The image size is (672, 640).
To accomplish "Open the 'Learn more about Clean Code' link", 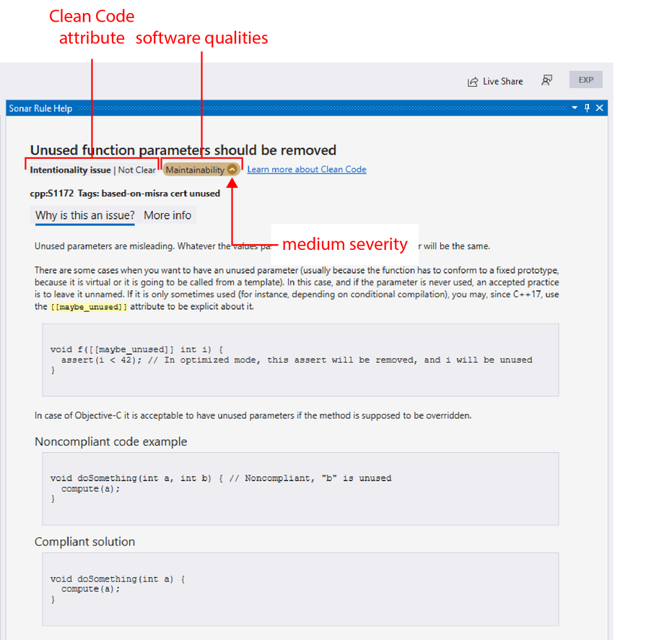I will tap(307, 169).
